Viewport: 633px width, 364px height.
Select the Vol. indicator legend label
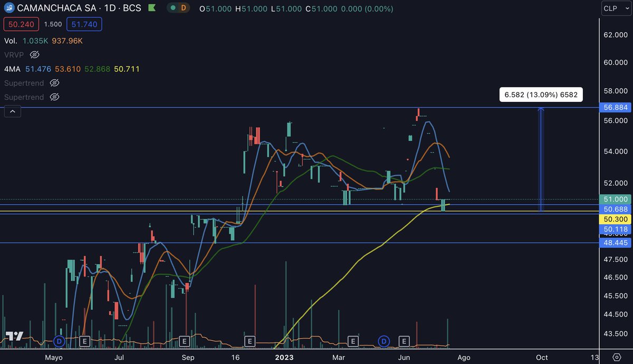pyautogui.click(x=11, y=40)
